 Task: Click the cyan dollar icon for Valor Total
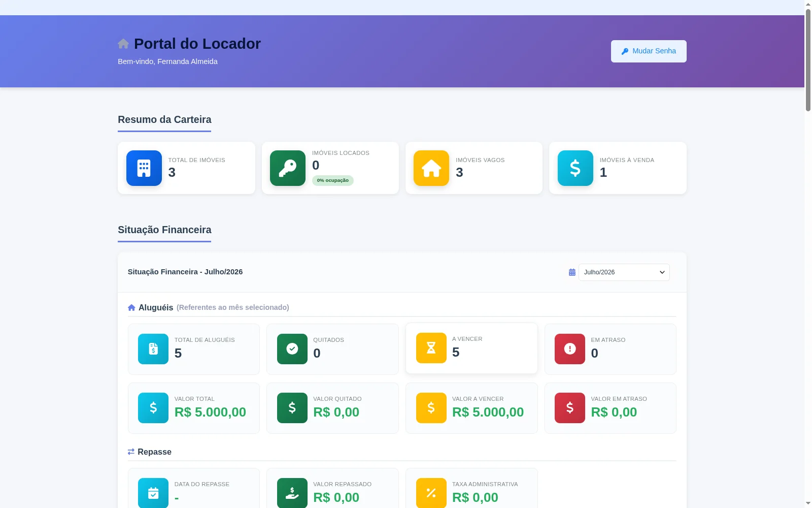coord(153,408)
